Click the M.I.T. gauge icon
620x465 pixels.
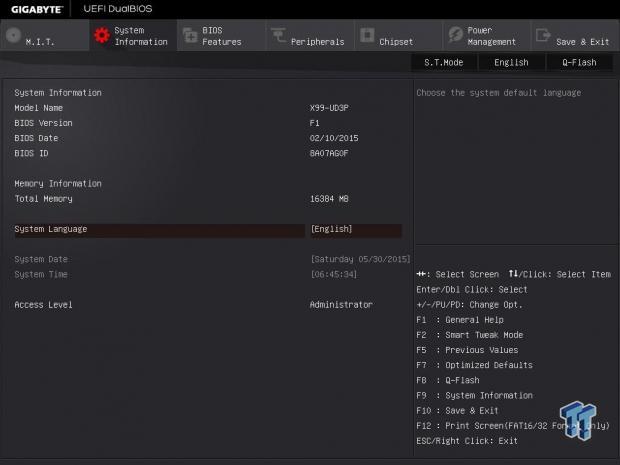click(13, 36)
